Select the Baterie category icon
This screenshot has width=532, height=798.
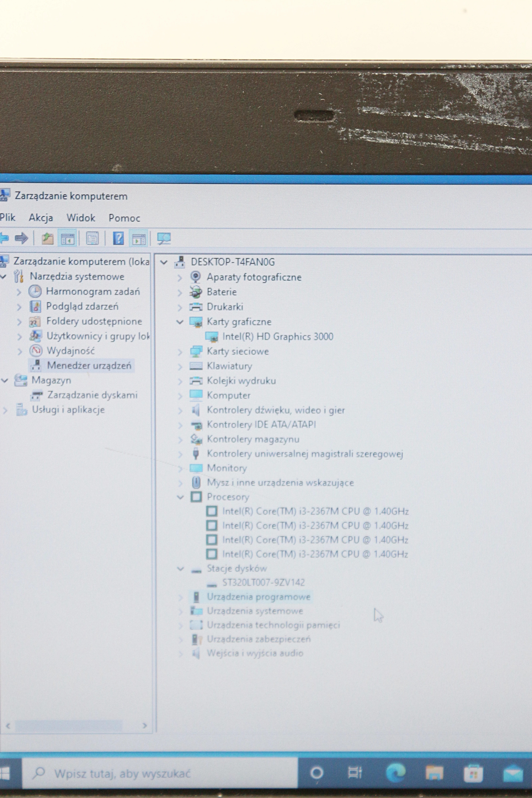point(196,292)
